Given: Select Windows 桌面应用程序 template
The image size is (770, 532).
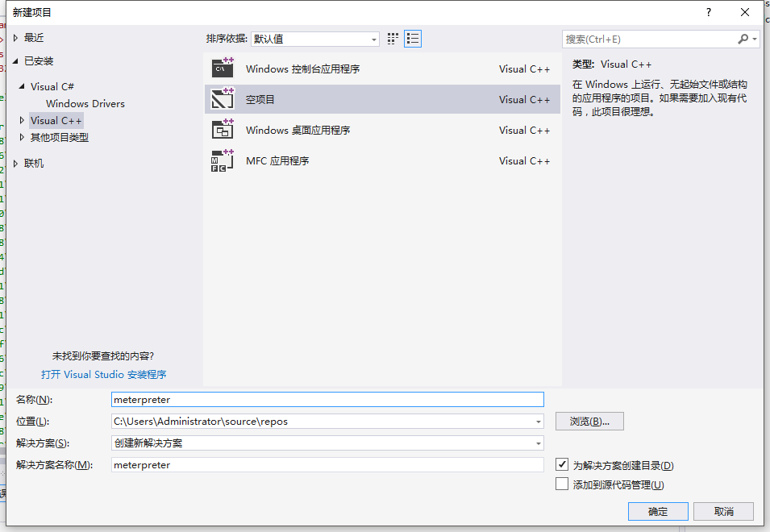Looking at the screenshot, I should coord(382,130).
